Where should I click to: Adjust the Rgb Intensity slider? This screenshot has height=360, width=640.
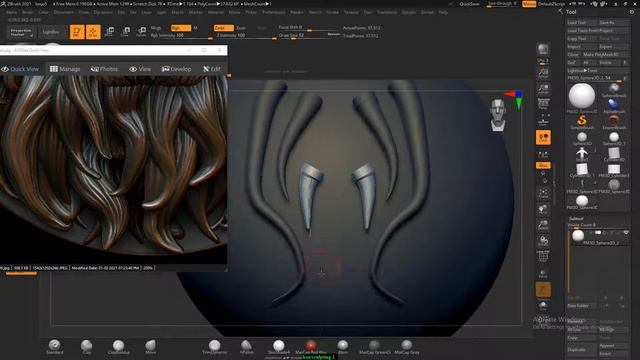pyautogui.click(x=181, y=36)
